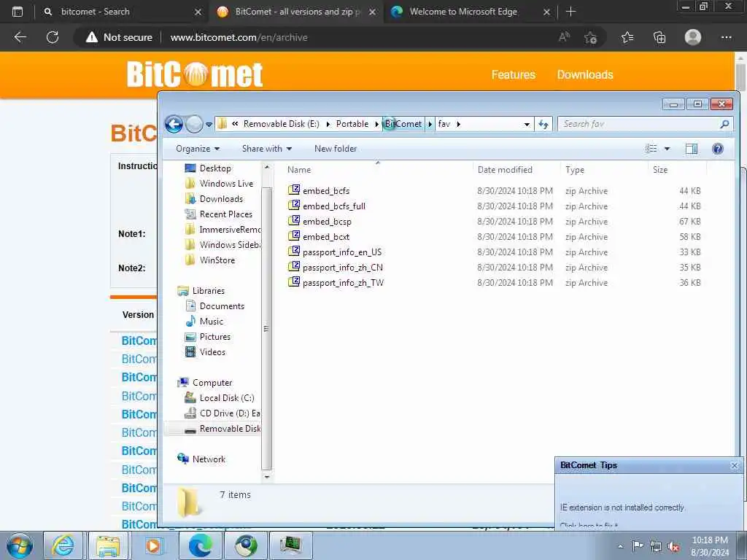Open WinStore folder in the navigation pane
The height and width of the screenshot is (560, 747).
point(217,260)
